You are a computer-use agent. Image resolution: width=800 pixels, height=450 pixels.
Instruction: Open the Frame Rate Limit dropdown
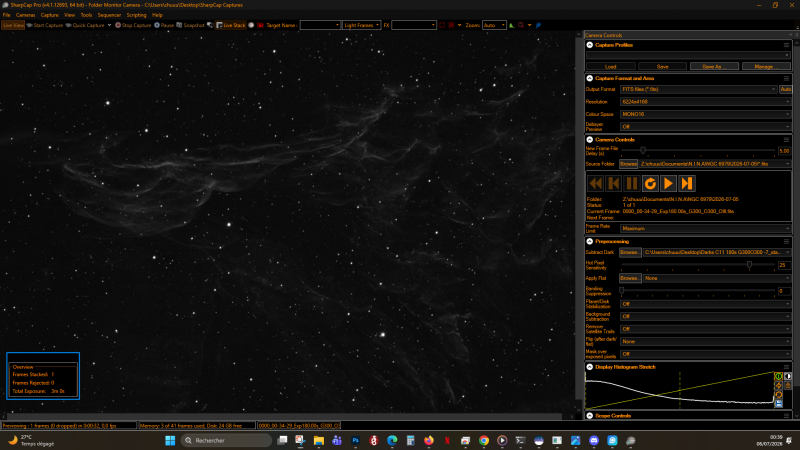click(705, 229)
